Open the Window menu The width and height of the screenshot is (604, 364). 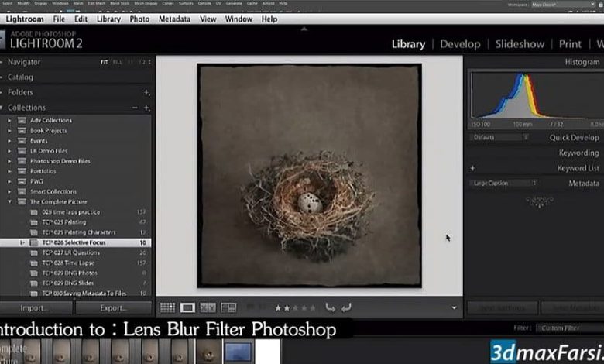pyautogui.click(x=239, y=19)
